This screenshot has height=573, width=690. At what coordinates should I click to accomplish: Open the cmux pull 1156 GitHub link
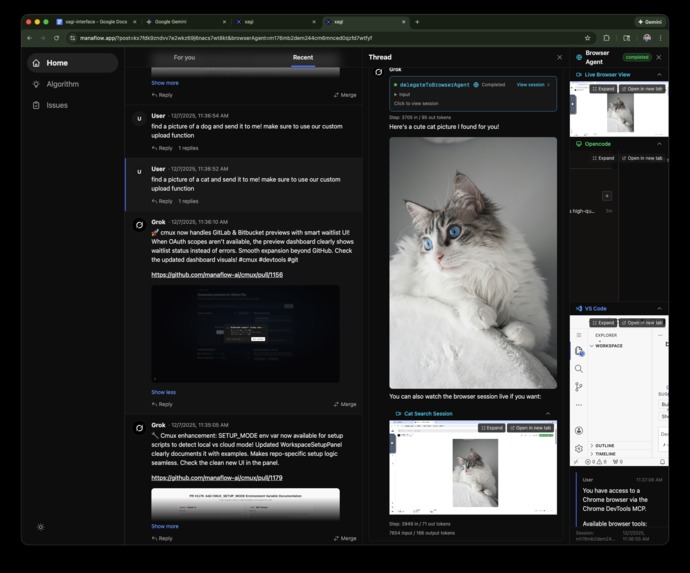(217, 275)
